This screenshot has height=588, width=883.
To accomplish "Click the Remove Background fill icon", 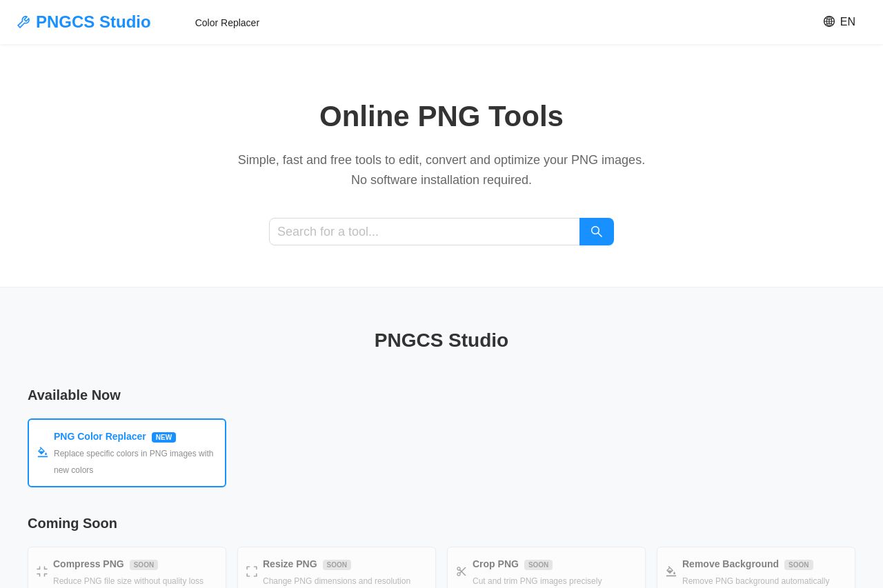I will [x=671, y=571].
